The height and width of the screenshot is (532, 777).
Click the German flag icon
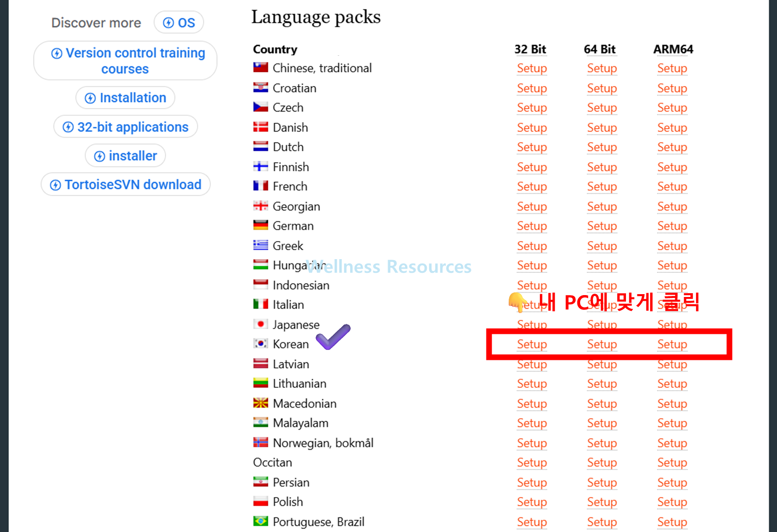point(260,225)
